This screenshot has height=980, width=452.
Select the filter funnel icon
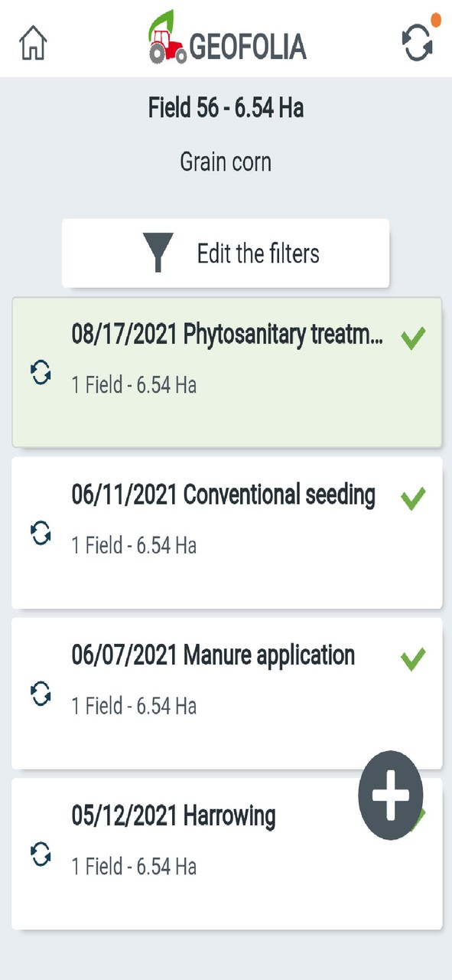[158, 253]
